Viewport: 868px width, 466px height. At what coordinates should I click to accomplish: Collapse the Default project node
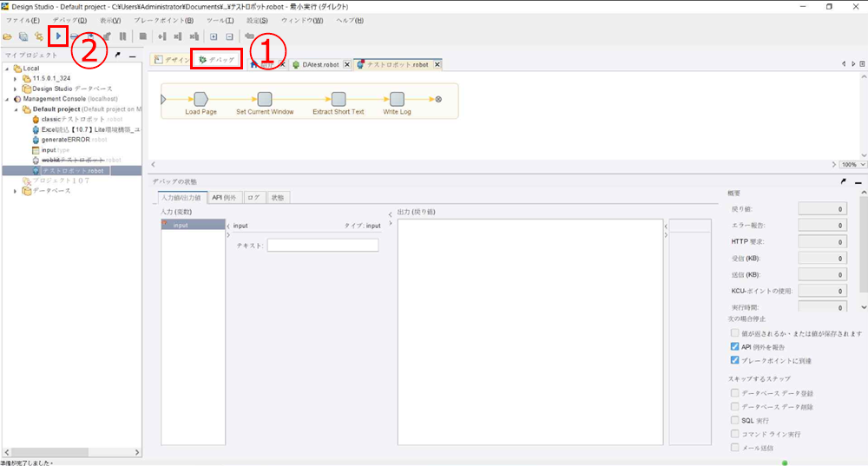pyautogui.click(x=16, y=109)
